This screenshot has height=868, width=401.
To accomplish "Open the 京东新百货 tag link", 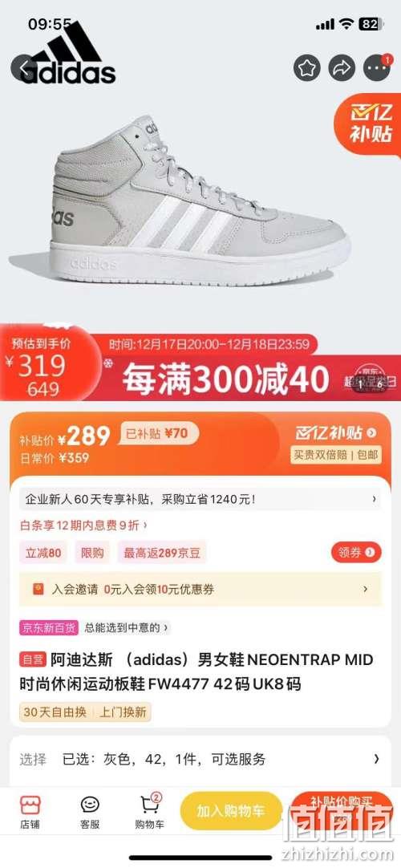I will [x=49, y=628].
